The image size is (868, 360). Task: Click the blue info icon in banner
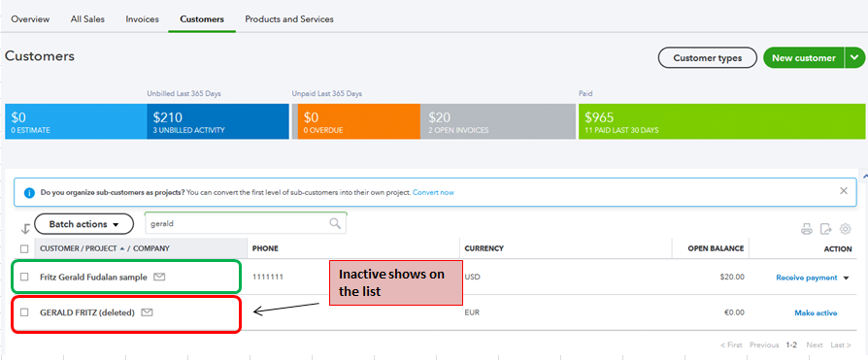click(x=30, y=193)
